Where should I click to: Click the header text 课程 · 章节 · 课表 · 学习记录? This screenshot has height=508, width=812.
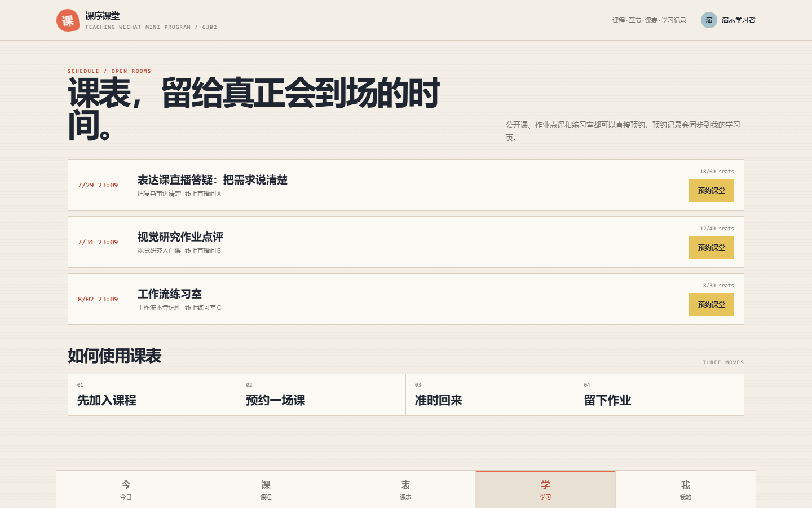650,20
